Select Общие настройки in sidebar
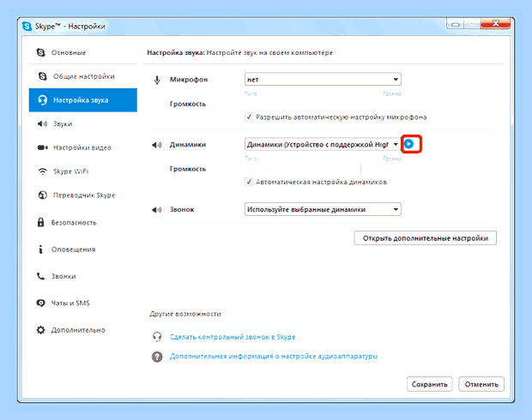 (82, 76)
